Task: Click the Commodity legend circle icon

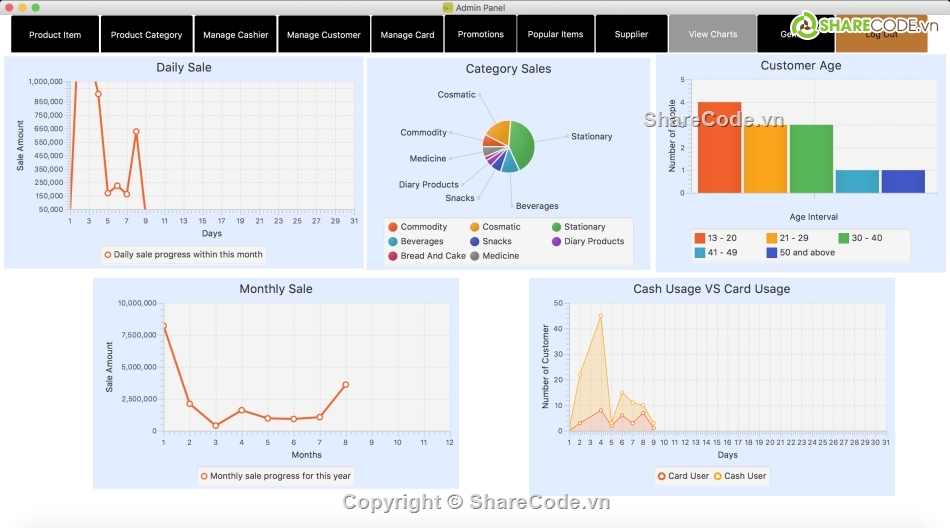Action: (393, 227)
